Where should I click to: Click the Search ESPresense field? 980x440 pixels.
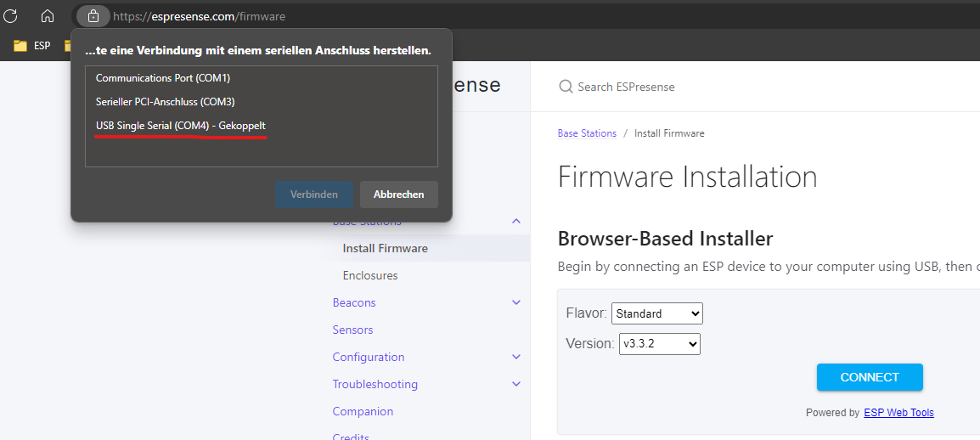point(626,87)
